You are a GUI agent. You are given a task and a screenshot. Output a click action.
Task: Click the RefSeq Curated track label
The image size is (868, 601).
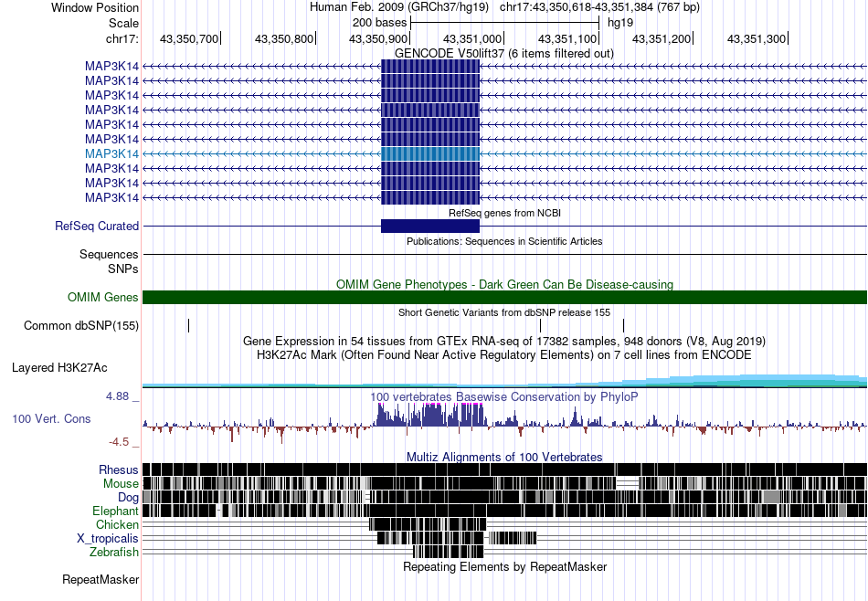97,226
